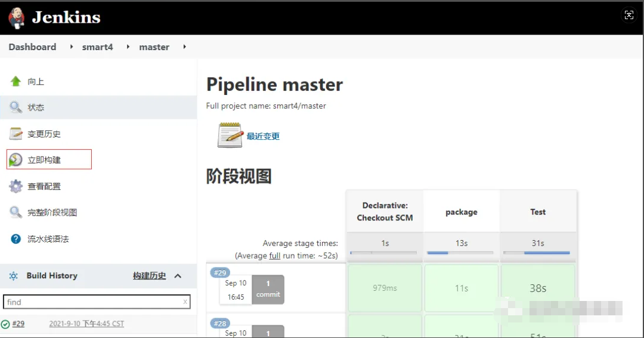
Task: Click the full run time link
Action: (274, 256)
